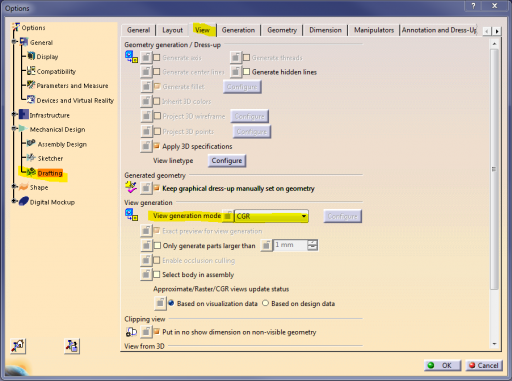
Task: Click lock icon beside Select body in assembly
Action: pos(146,275)
